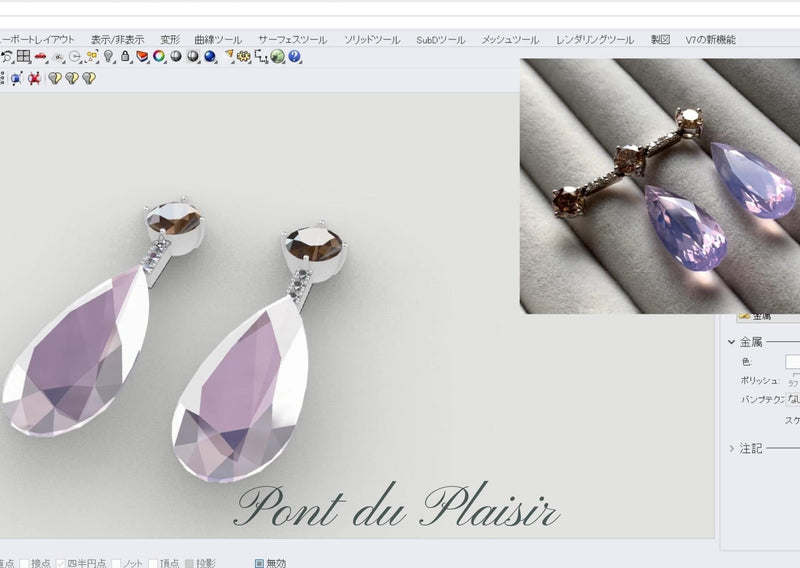Open the blue question mark help icon
The image size is (800, 568).
[x=294, y=56]
